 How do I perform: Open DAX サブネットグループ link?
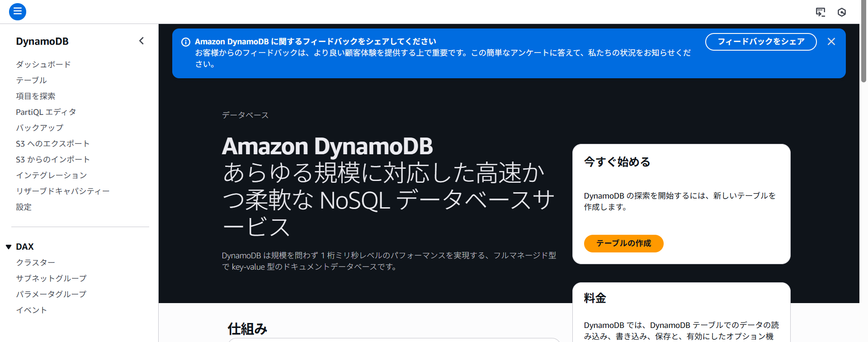pos(51,279)
